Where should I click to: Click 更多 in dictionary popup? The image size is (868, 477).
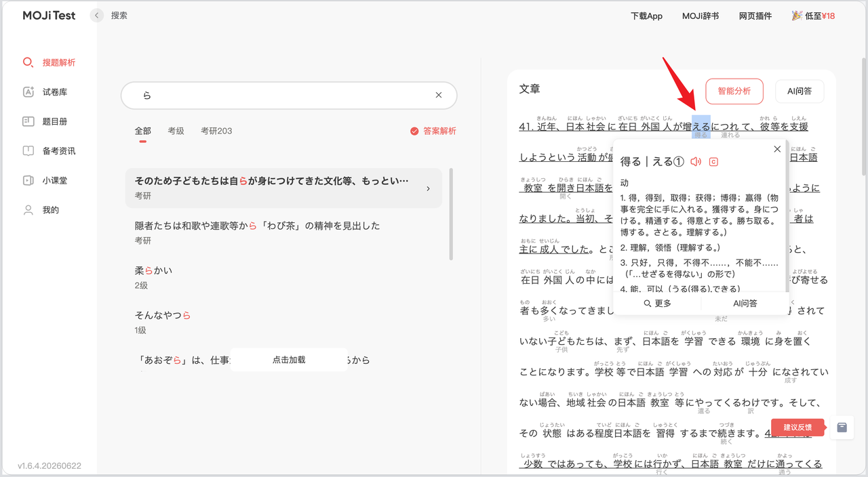[x=657, y=304]
